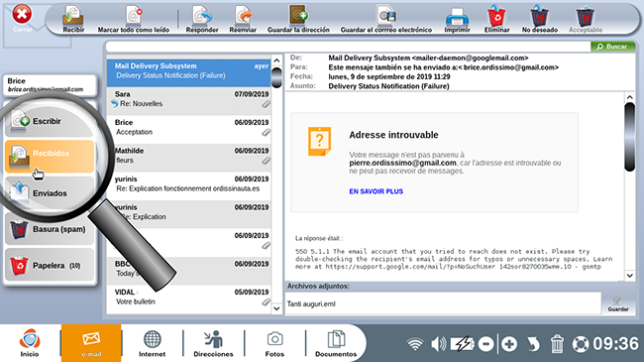Click the Buscar search button
Screen dimensions: 644x362
[612, 47]
